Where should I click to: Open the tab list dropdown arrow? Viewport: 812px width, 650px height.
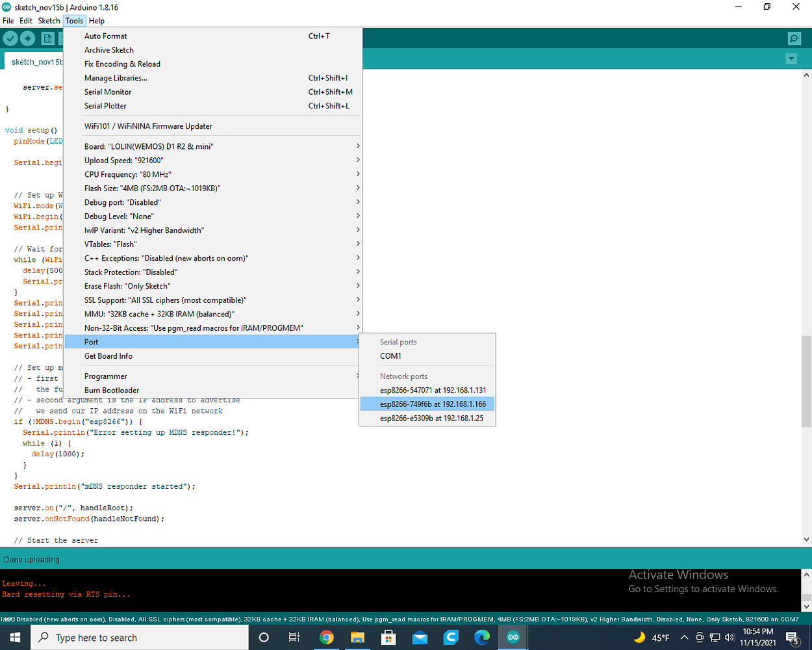[791, 58]
